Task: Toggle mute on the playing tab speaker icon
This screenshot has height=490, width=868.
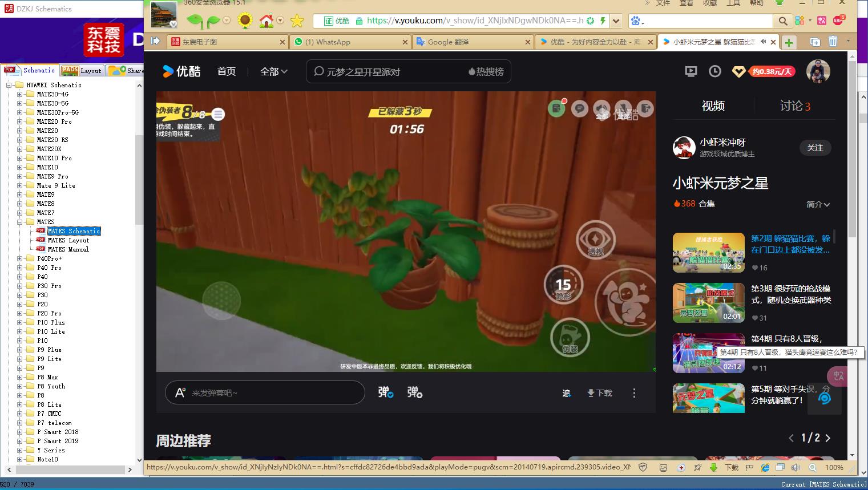Action: [x=763, y=42]
